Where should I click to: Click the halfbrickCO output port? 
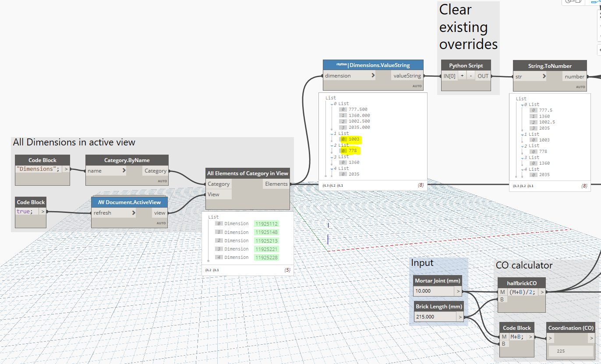pyautogui.click(x=542, y=292)
